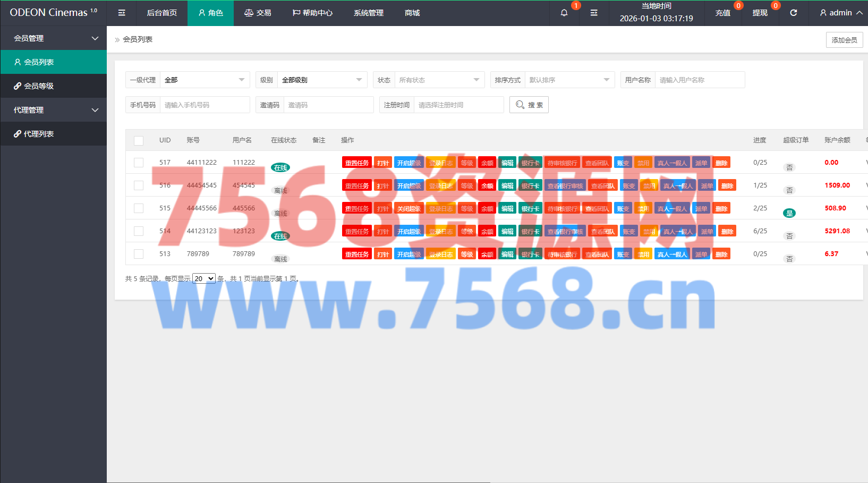868x483 pixels.
Task: Expand the 级别 filter dropdown
Action: click(x=322, y=80)
